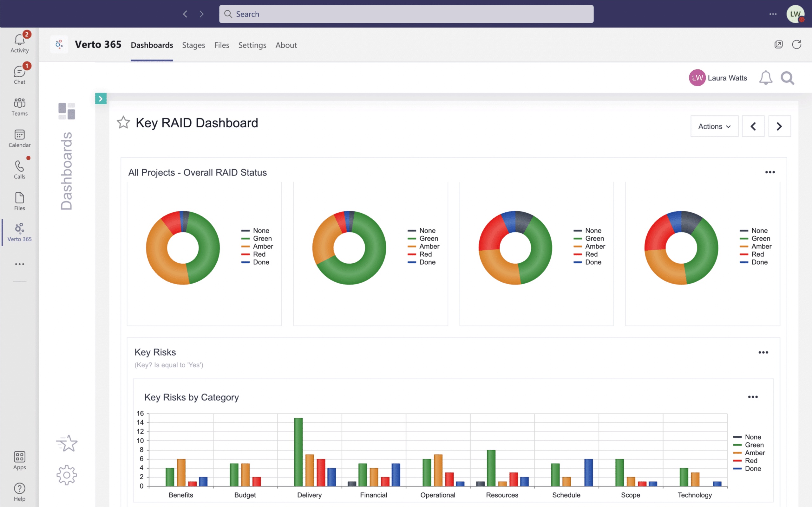Open the Verto sidebar settings gear
Viewport: 812px width, 507px height.
pyautogui.click(x=67, y=475)
